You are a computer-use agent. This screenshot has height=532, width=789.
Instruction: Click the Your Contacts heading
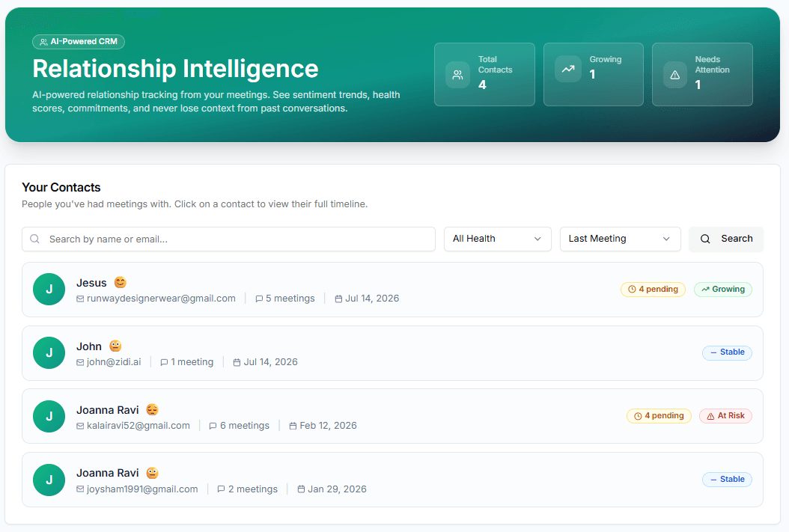[61, 188]
